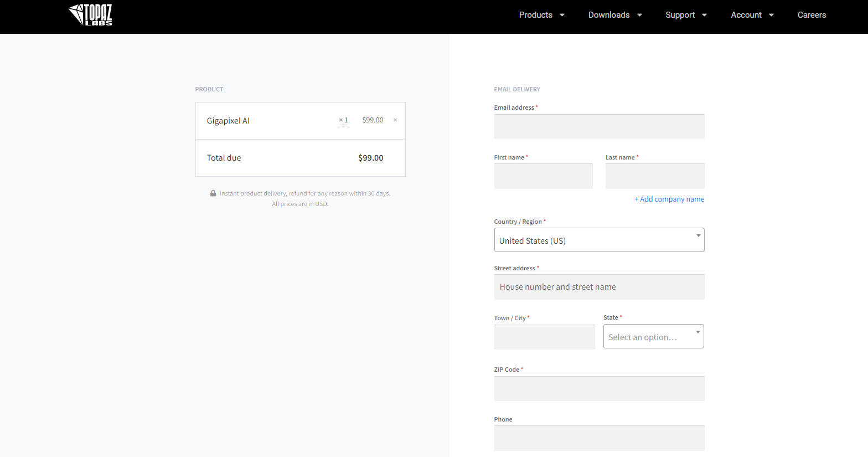The image size is (868, 457).
Task: Click the Add company name link
Action: pos(669,199)
